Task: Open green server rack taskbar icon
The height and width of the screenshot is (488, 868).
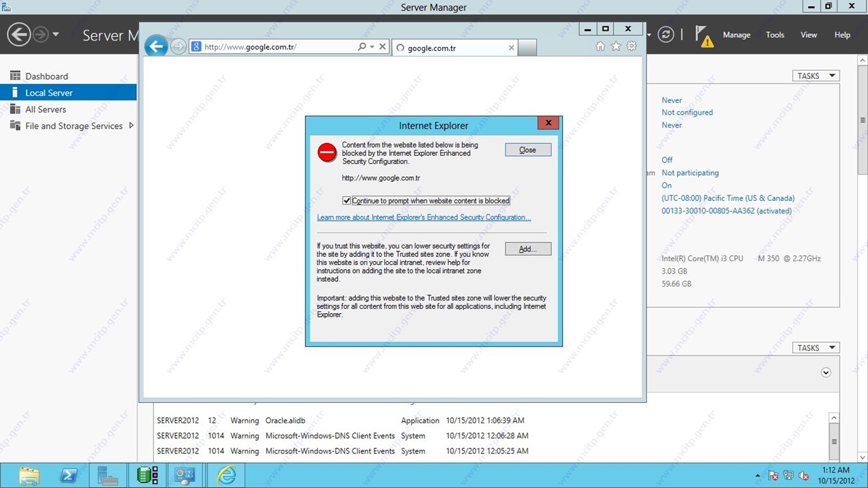Action: tap(148, 476)
